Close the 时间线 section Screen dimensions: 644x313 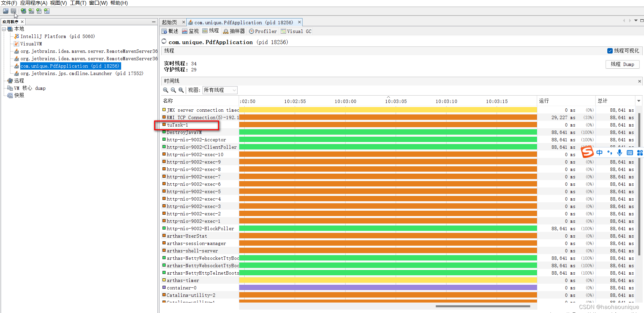(x=639, y=81)
